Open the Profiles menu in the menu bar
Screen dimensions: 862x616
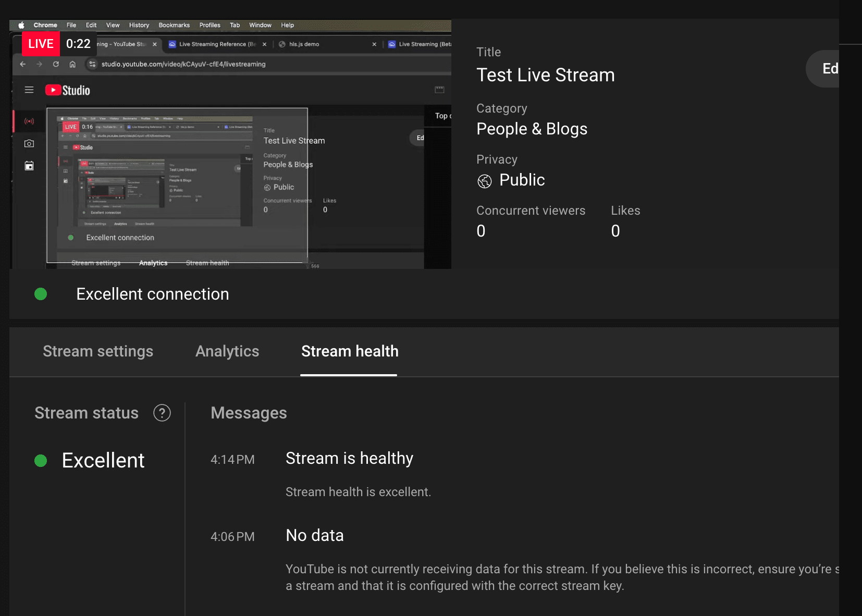[210, 25]
